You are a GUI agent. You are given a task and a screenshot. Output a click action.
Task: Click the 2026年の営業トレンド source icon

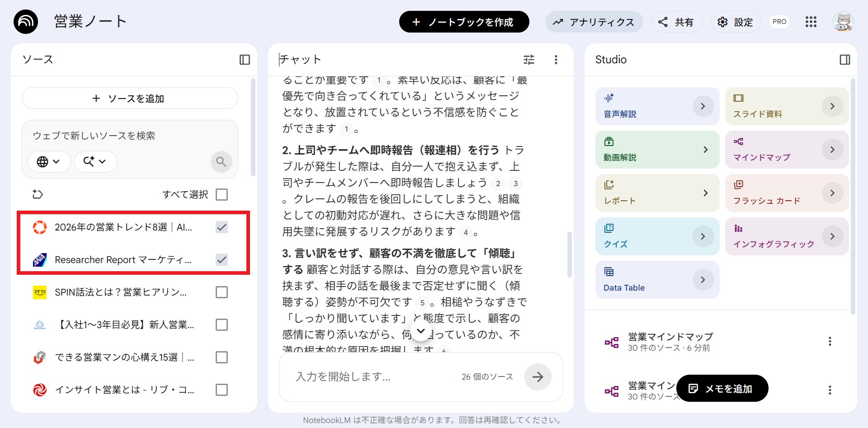pos(40,227)
